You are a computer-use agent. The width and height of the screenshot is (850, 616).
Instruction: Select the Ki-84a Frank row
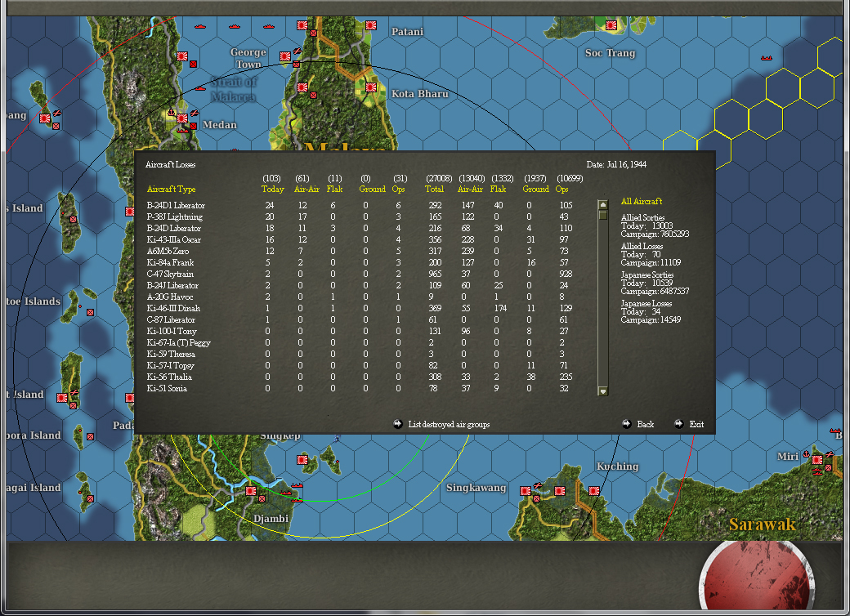point(360,262)
